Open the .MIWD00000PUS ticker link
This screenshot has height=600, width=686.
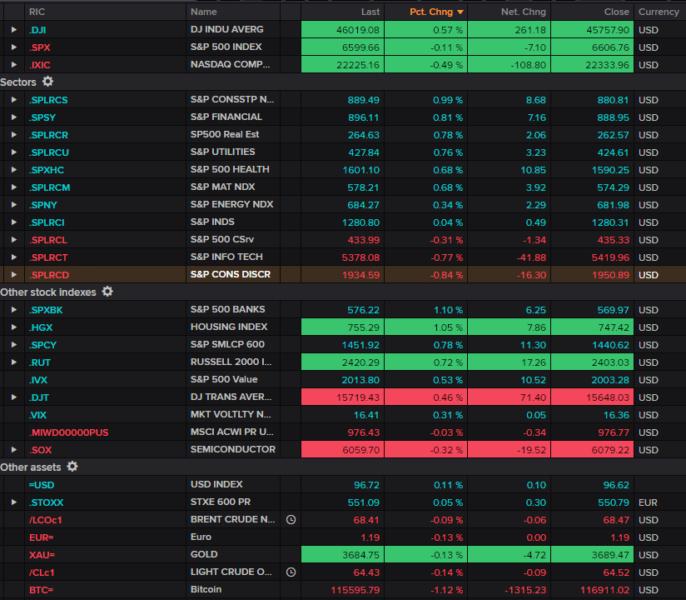69,432
